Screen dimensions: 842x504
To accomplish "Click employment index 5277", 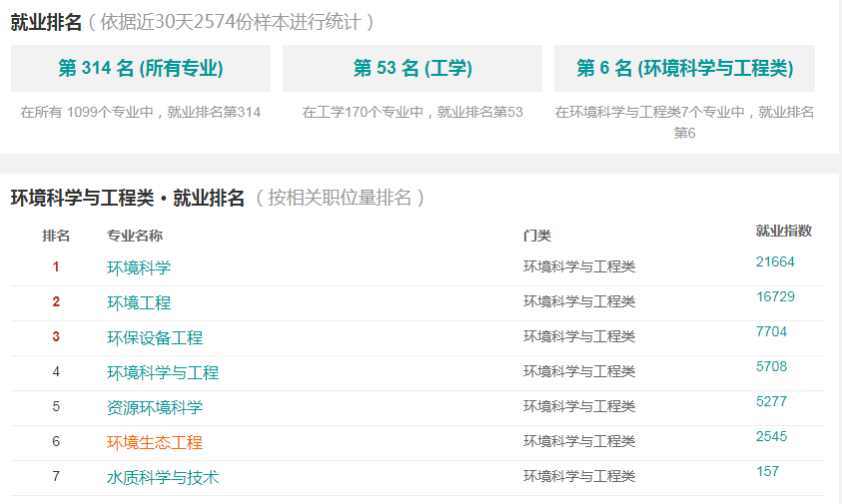I will click(x=771, y=401).
